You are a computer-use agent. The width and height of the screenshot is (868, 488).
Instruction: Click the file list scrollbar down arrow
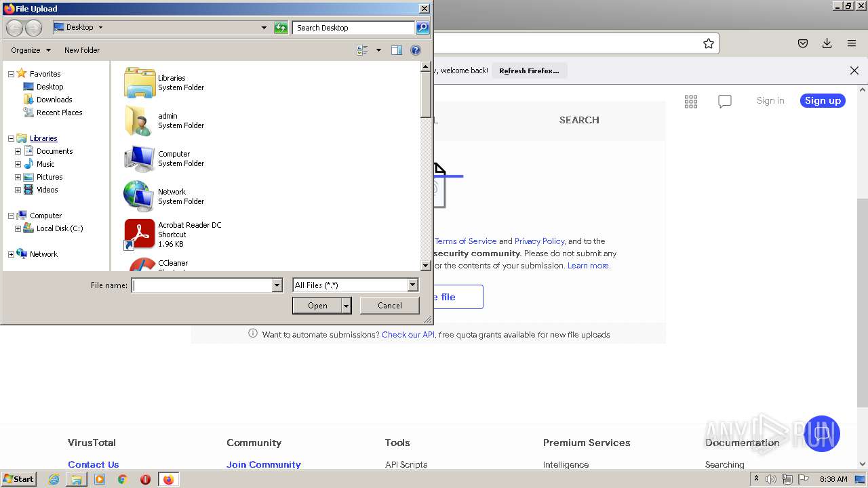tap(426, 266)
